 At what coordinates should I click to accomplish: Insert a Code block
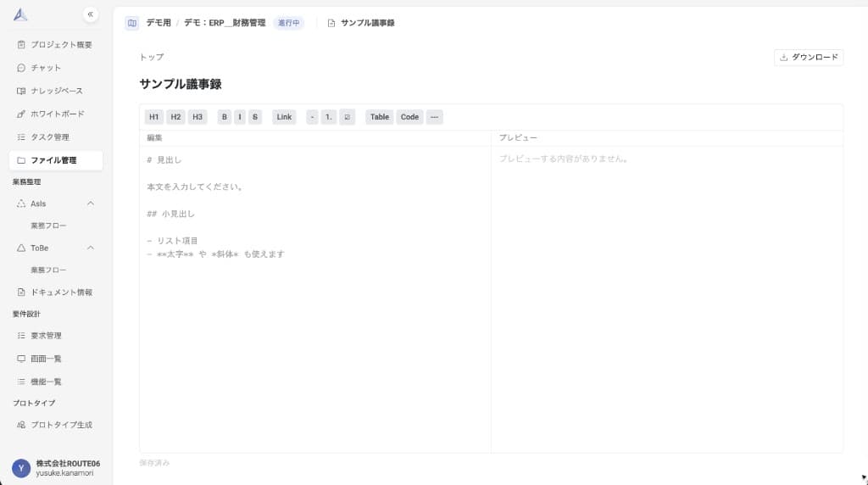coord(409,117)
